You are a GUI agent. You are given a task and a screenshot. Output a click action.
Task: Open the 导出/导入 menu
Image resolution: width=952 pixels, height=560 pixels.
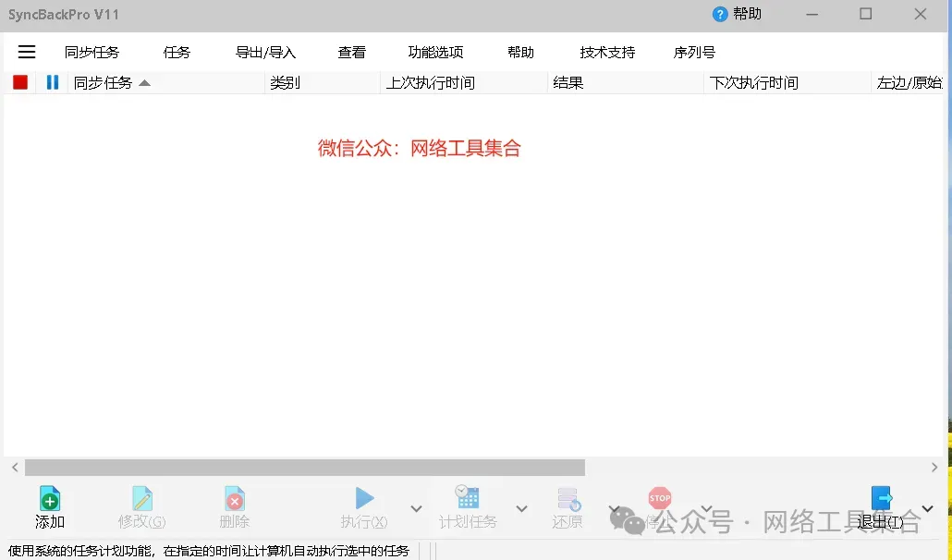point(265,52)
